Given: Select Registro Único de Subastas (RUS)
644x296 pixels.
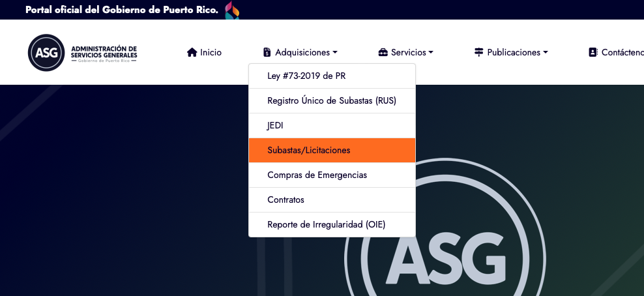Looking at the screenshot, I should (x=332, y=100).
